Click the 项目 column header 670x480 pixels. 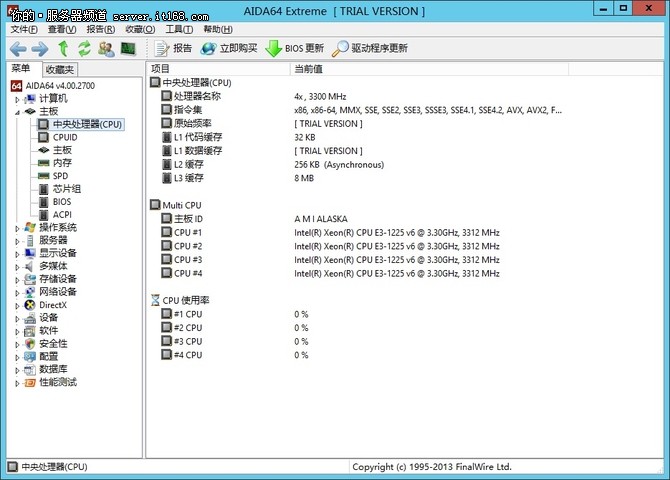218,69
